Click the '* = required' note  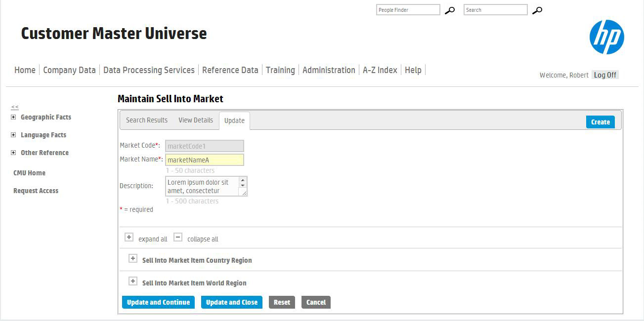pyautogui.click(x=136, y=209)
